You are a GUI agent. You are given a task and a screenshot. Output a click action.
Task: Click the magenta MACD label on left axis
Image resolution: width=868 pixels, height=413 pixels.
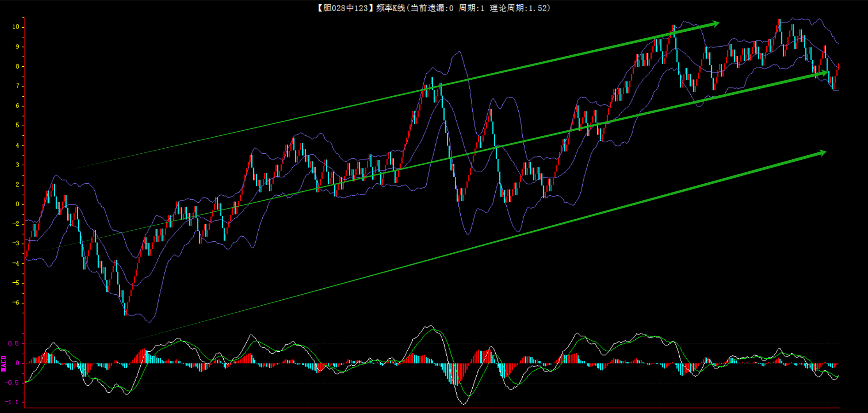tap(4, 363)
